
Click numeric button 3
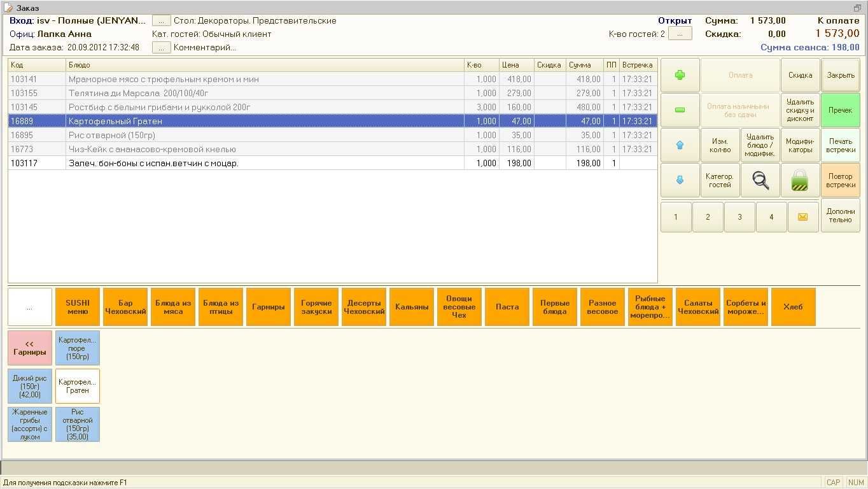[739, 217]
